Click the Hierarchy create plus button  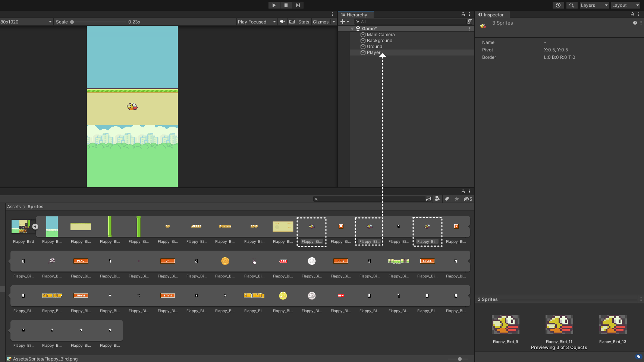click(x=342, y=22)
